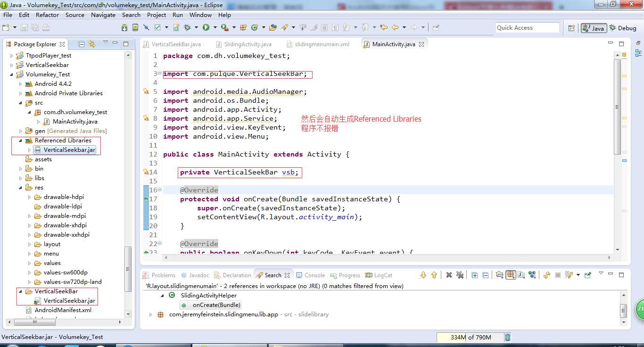The height and width of the screenshot is (347, 644).
Task: Click the Print icon in toolbar
Action: point(46,27)
